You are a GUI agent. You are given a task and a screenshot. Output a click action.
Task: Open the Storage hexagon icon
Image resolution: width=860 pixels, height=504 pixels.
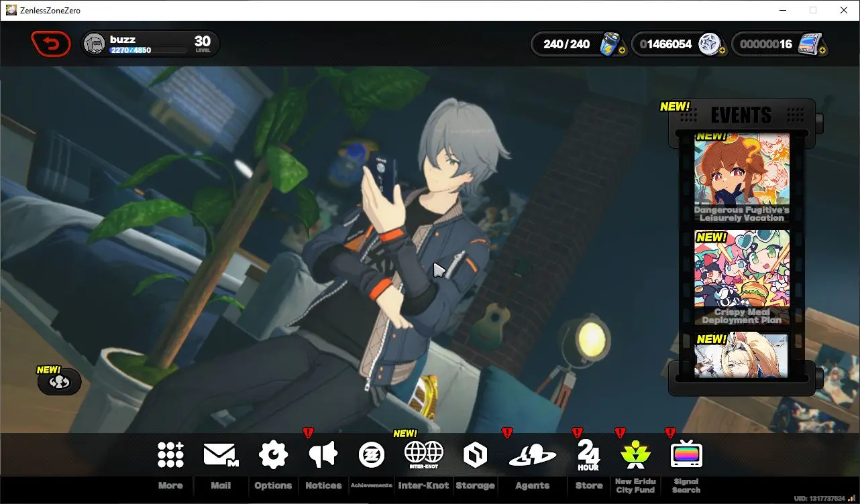pyautogui.click(x=475, y=455)
